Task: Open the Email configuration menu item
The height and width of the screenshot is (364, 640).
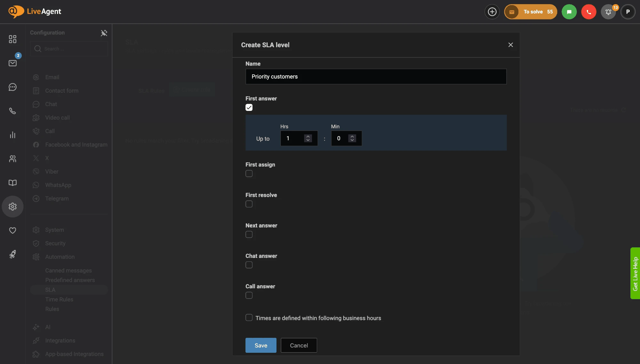Action: (x=52, y=77)
